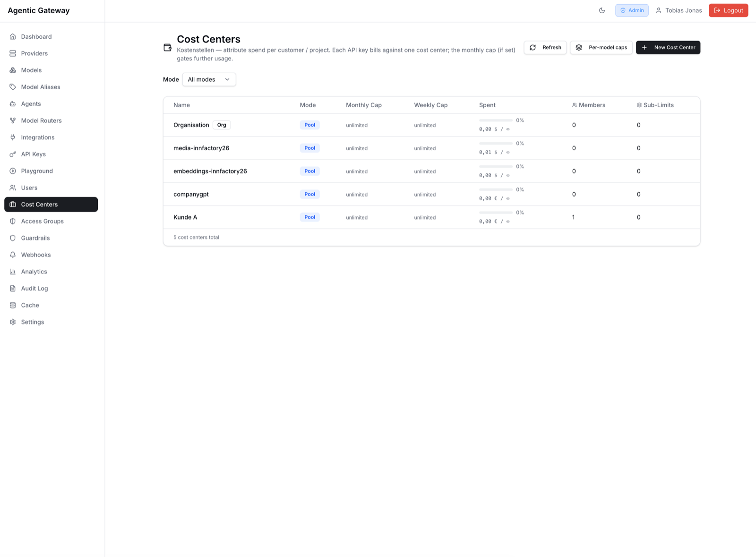The image size is (756, 557).
Task: Open the All modes dropdown
Action: coord(209,79)
